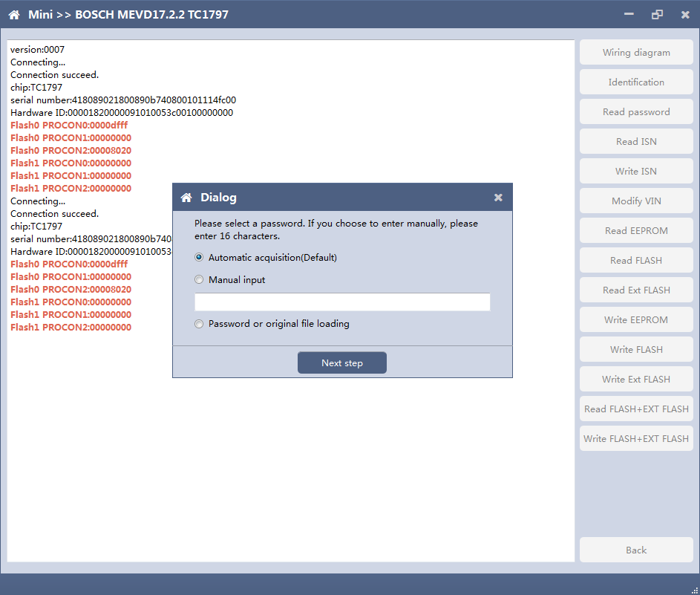This screenshot has width=700, height=595.
Task: Click Read Ext FLASH button
Action: 636,290
